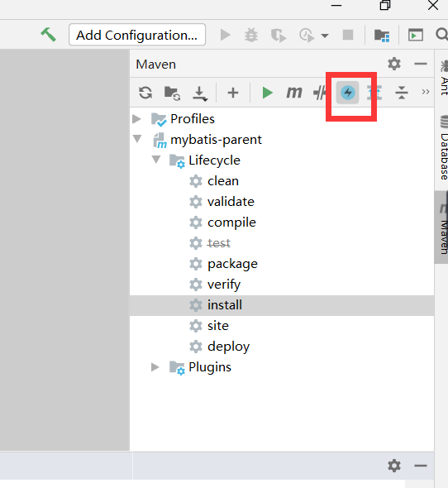The width and height of the screenshot is (448, 488).
Task: Click the gear icon beside deploy
Action: coord(196,347)
